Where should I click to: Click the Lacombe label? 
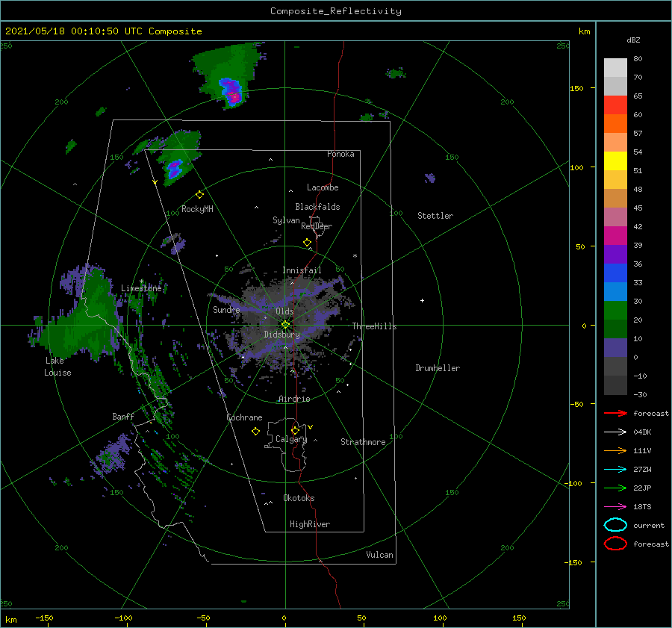323,187
